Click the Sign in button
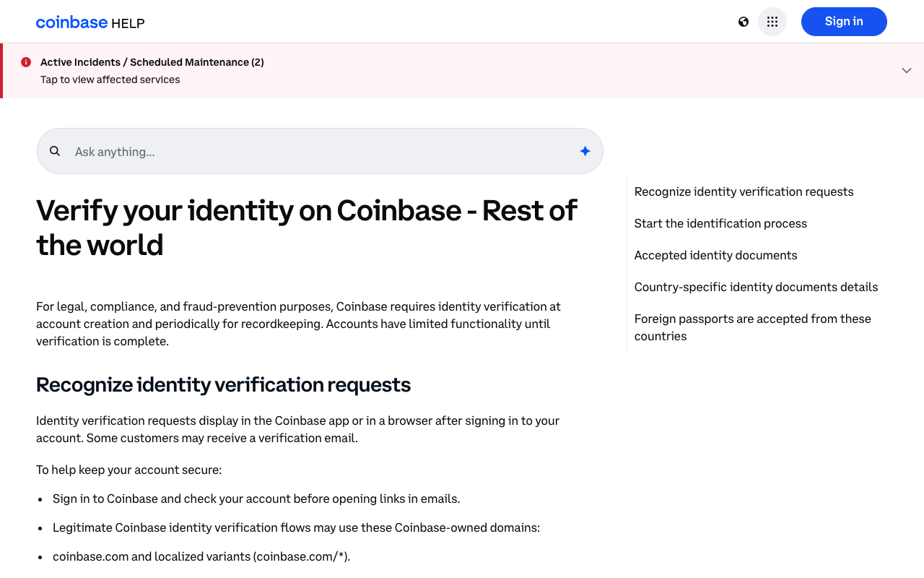This screenshot has height=578, width=924. pos(844,22)
